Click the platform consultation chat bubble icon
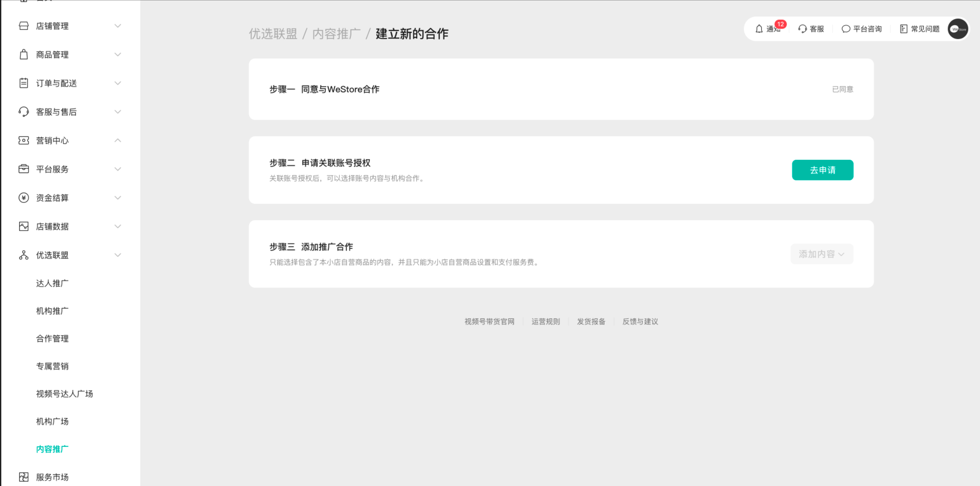Screen dimensions: 980x486 pos(846,29)
